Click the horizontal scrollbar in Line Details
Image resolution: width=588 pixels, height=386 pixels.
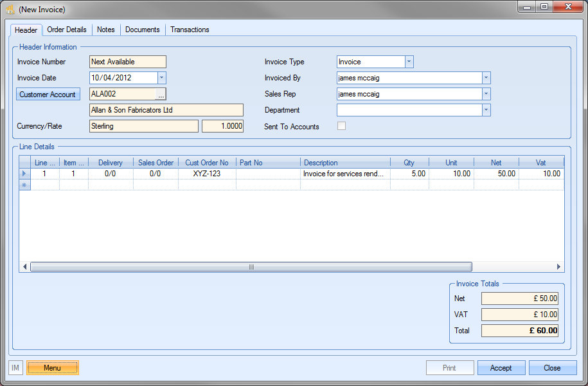(x=251, y=267)
